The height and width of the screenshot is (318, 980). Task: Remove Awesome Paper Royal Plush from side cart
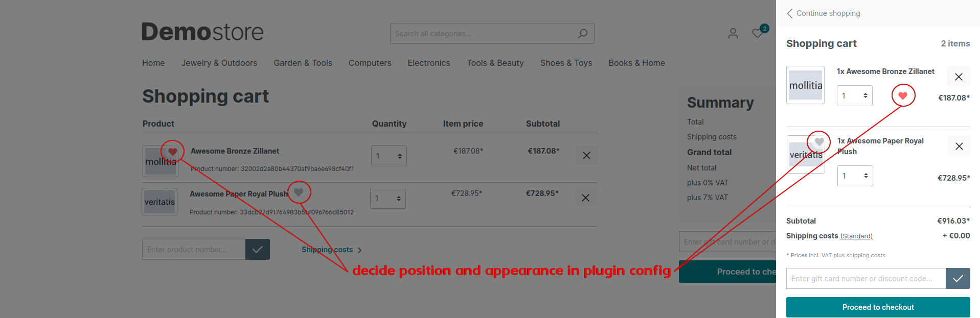click(959, 146)
